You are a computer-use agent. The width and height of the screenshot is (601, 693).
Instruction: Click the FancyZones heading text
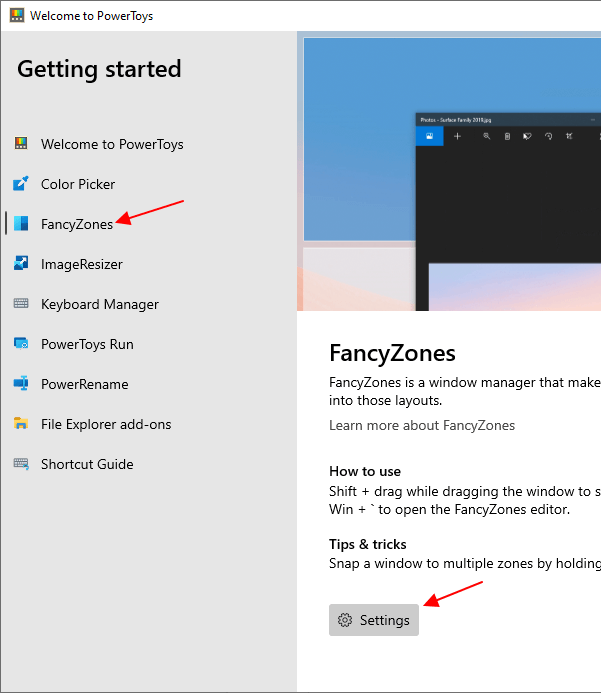point(392,353)
